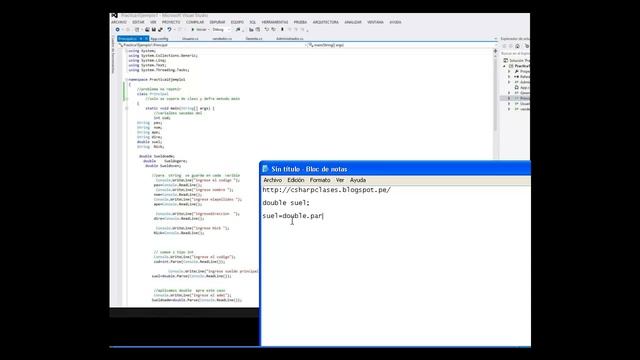Image resolution: width=640 pixels, height=360 pixels.
Task: Switch to the Administrador.cs editor tab
Action: (290, 39)
